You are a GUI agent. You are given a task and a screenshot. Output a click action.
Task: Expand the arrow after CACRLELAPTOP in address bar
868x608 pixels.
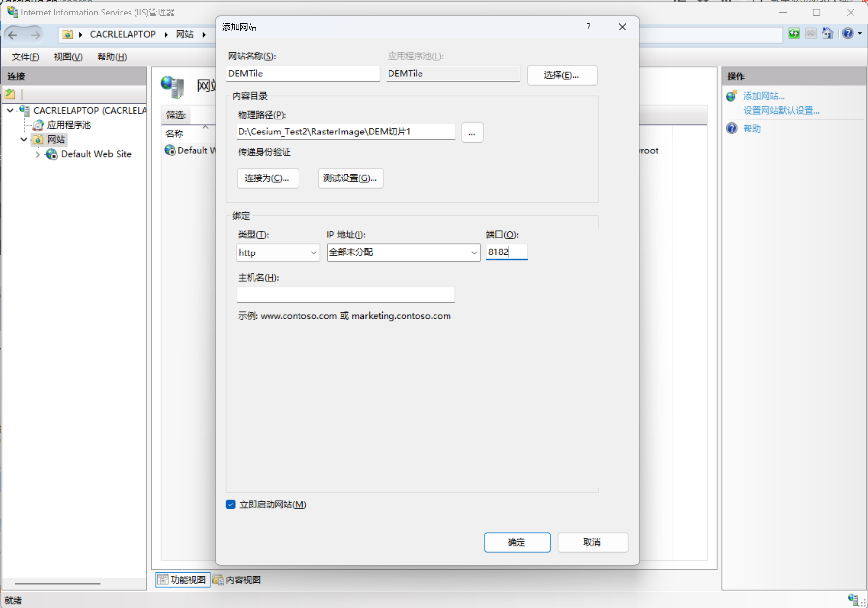166,34
